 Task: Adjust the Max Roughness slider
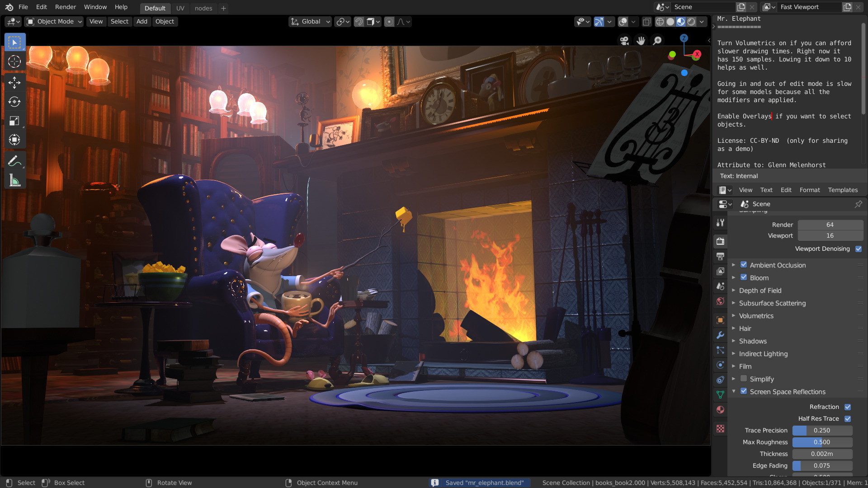[x=822, y=442]
